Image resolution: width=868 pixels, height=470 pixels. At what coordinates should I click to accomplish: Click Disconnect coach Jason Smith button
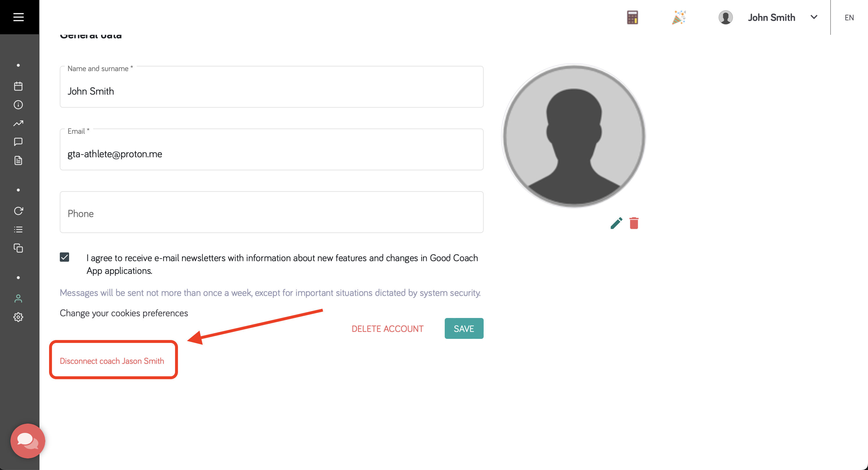[x=112, y=361]
